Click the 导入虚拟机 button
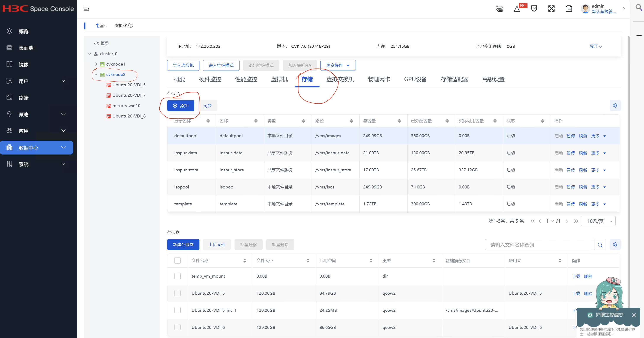 pyautogui.click(x=183, y=65)
